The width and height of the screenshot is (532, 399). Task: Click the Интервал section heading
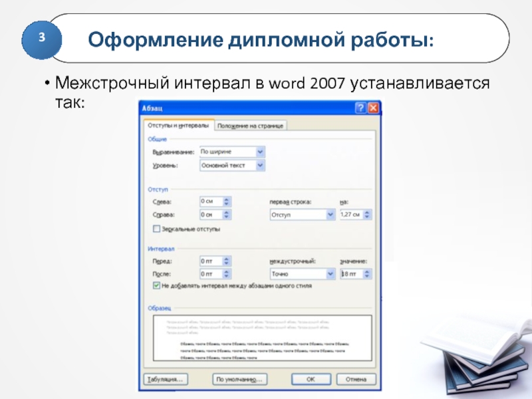tap(161, 249)
